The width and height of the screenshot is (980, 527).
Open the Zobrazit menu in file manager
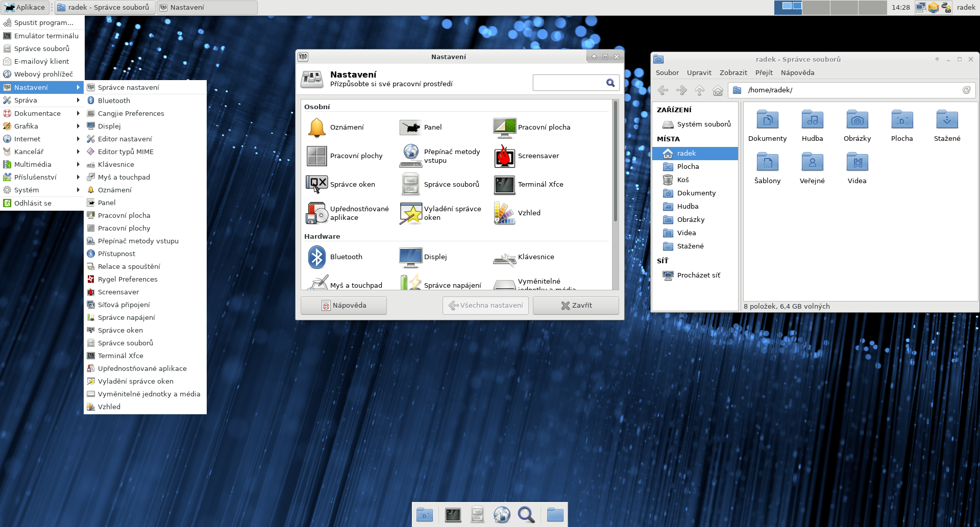pos(733,73)
